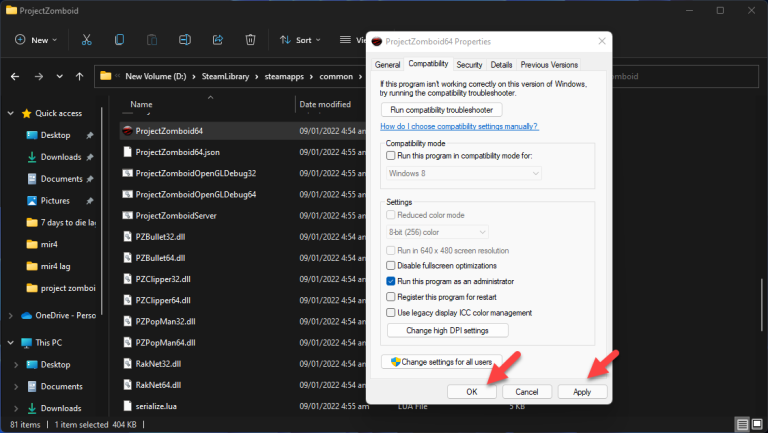Open recent locations chevron dropdown
This screenshot has height=433, width=768.
(x=59, y=76)
